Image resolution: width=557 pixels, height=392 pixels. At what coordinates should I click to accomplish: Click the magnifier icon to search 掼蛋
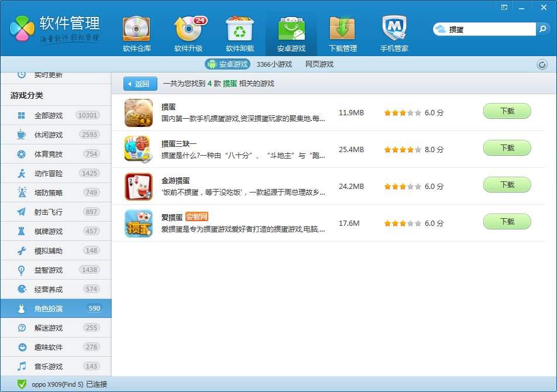coord(543,27)
